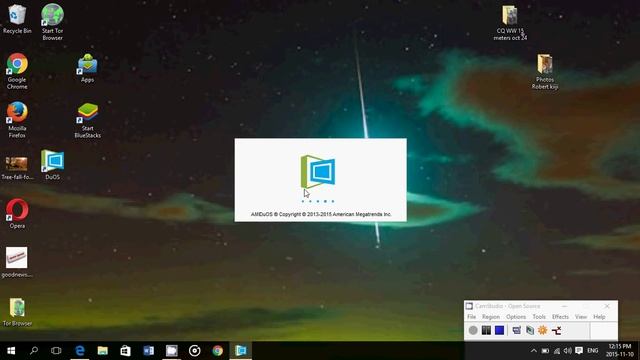This screenshot has height=360, width=640.
Task: Select the DuOS desktop shortcut
Action: [x=52, y=165]
